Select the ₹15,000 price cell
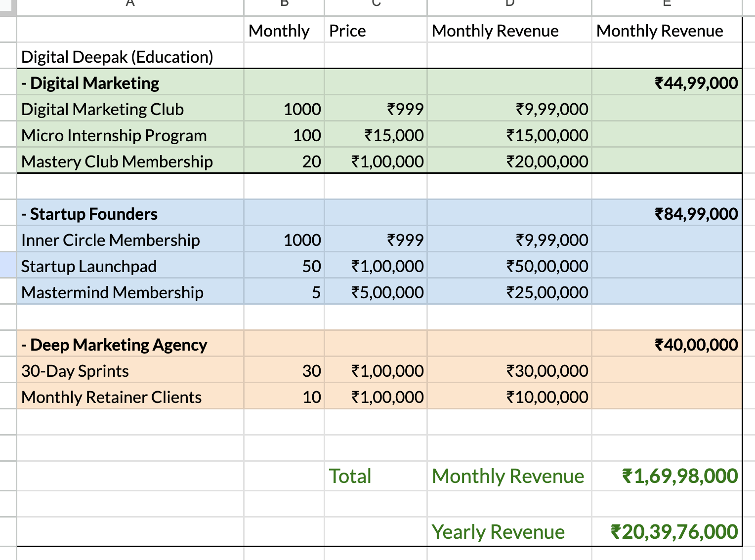This screenshot has width=755, height=560. 376,135
